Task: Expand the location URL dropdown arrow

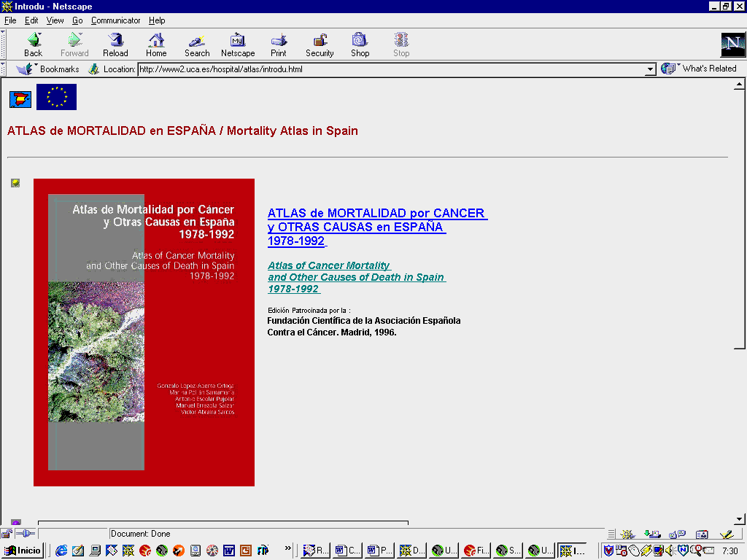Action: [651, 69]
